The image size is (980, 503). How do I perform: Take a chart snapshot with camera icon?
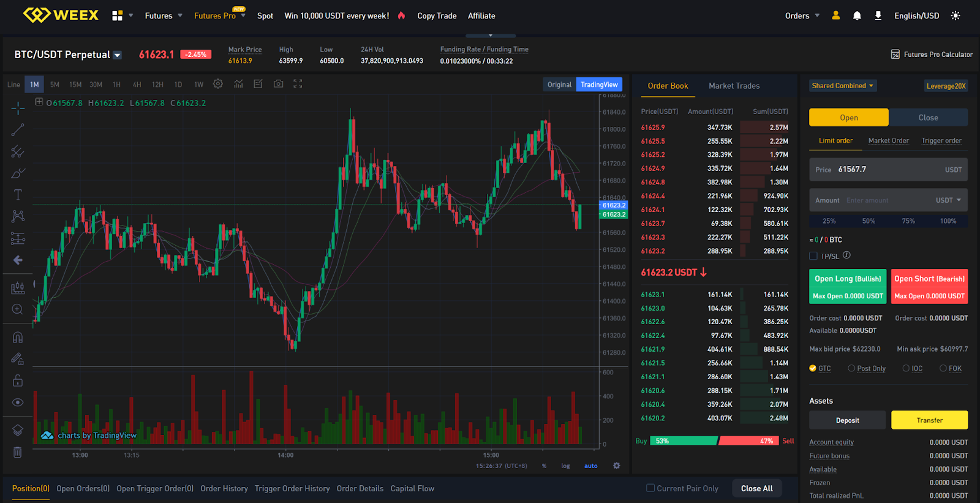point(278,84)
